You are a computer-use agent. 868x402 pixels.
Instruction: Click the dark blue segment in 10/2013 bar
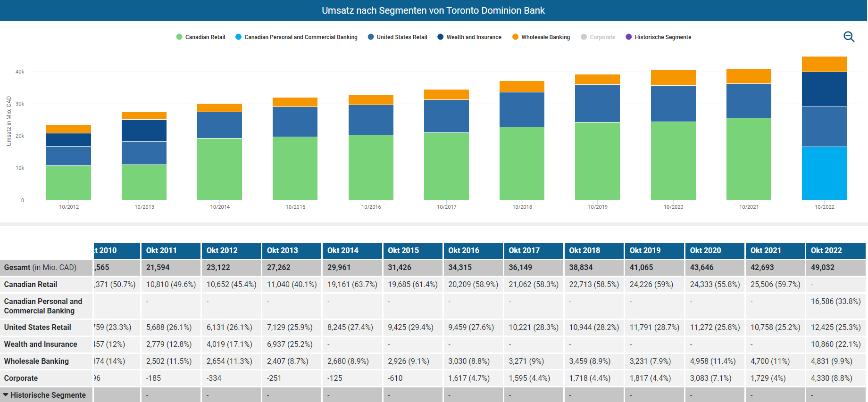tap(144, 131)
